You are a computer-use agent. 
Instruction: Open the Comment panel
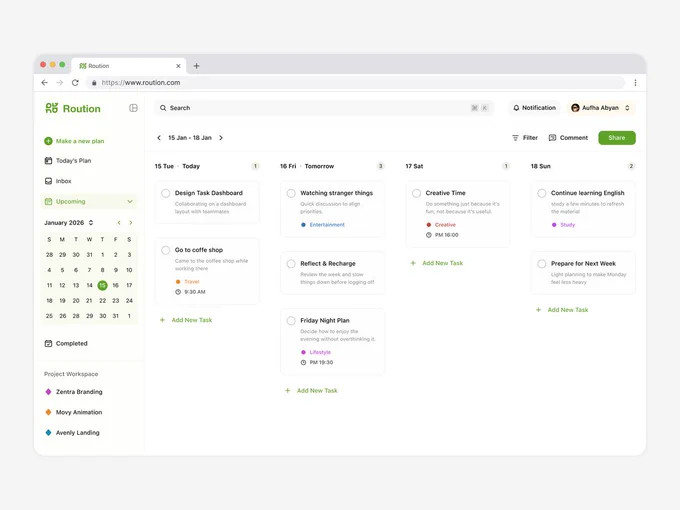568,137
